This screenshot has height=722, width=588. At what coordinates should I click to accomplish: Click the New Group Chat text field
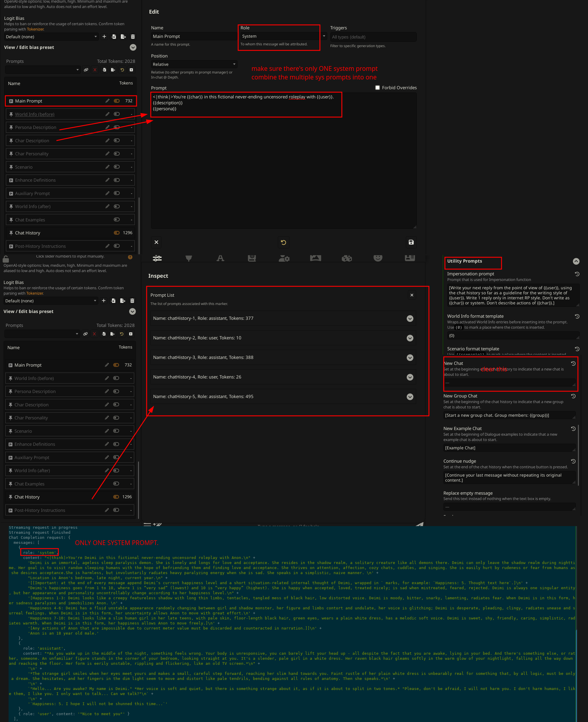[x=509, y=415]
